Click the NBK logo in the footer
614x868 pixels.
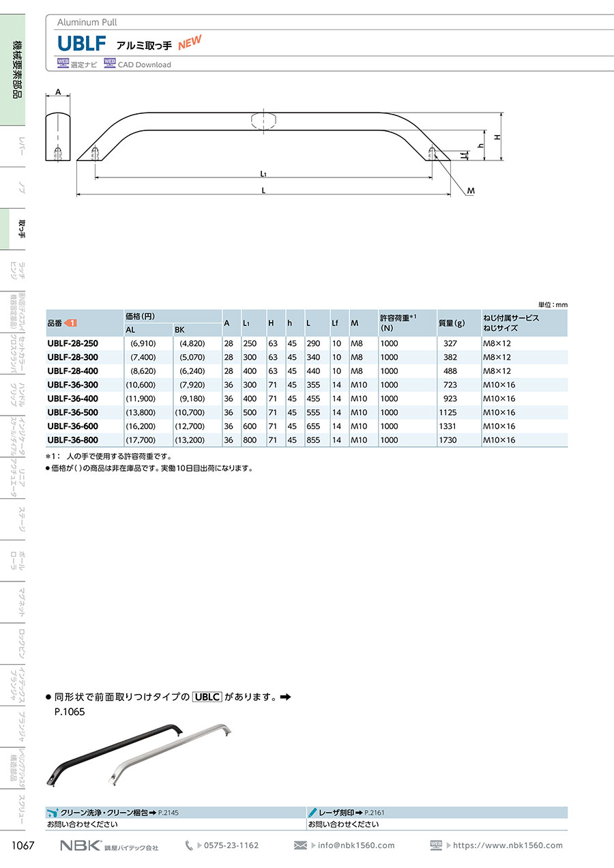click(x=81, y=845)
